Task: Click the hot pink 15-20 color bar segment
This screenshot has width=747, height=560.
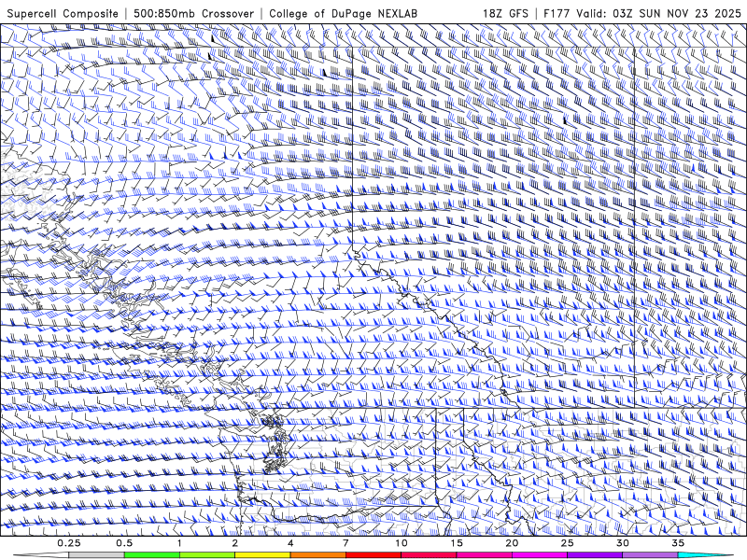Action: pos(484,555)
